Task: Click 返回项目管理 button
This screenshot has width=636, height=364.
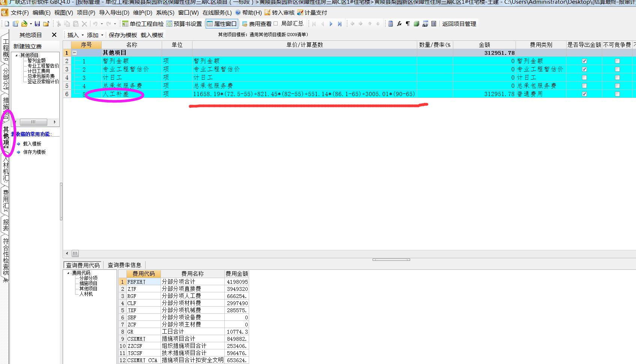Action: (x=459, y=24)
